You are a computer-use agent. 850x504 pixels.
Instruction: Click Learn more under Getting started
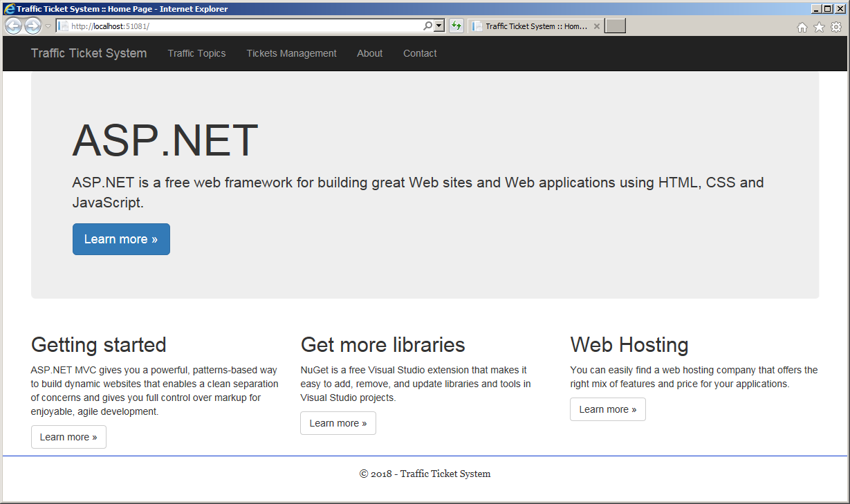coord(68,437)
